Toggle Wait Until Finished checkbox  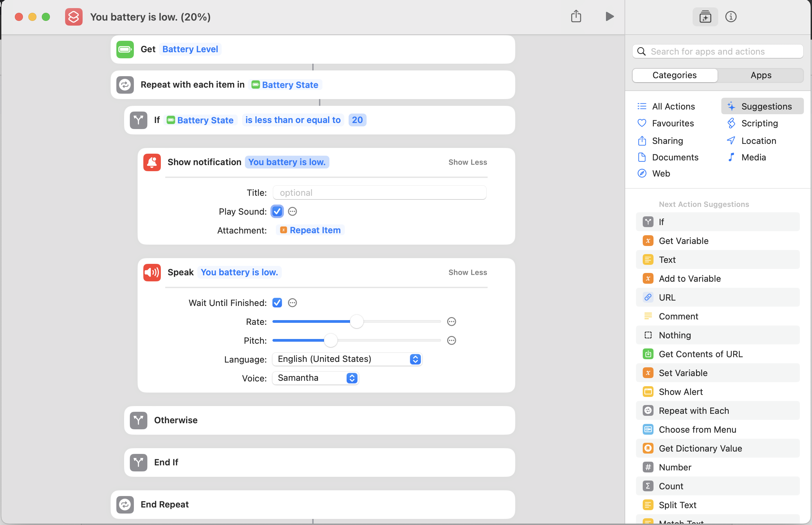(x=277, y=303)
